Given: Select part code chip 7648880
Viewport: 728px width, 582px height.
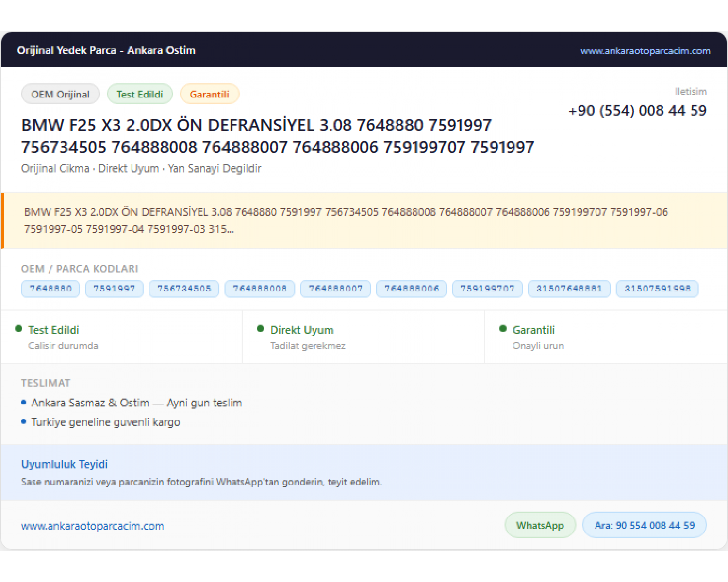Looking at the screenshot, I should [x=50, y=289].
